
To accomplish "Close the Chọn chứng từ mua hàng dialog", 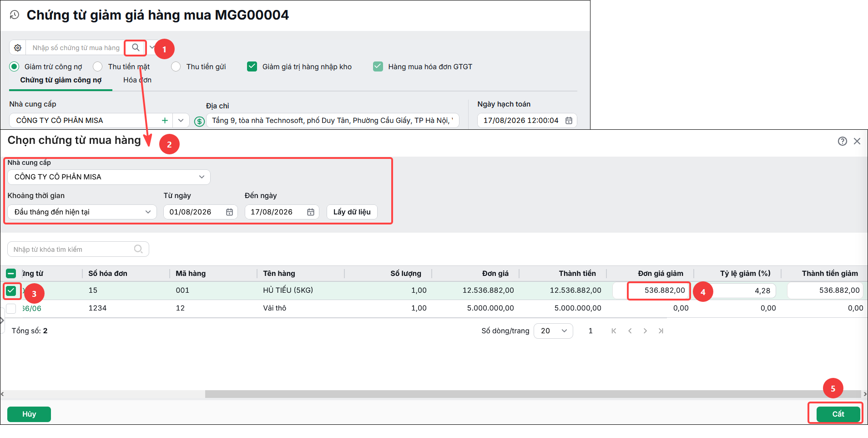I will 857,141.
